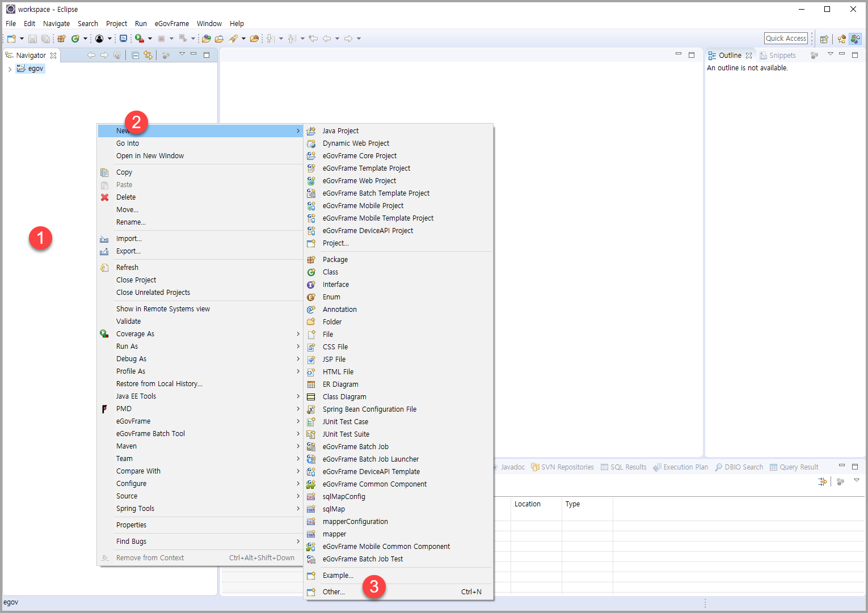Viewport: 868px width, 613px height.
Task: Open the Outline view menu triangle
Action: point(830,54)
